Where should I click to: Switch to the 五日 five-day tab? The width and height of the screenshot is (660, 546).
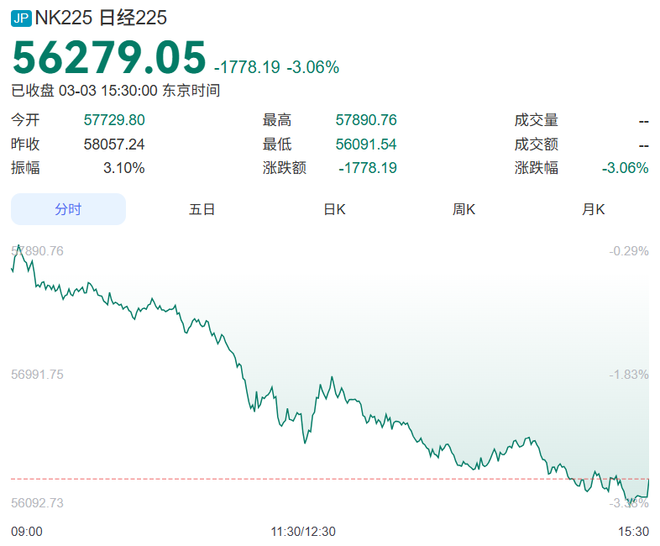[x=202, y=209]
